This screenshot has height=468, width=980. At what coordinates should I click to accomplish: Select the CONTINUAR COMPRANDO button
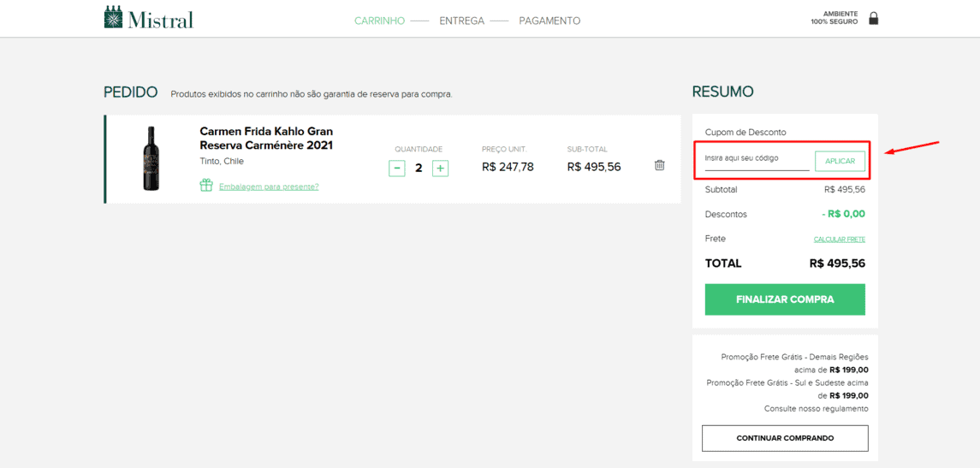(x=785, y=438)
